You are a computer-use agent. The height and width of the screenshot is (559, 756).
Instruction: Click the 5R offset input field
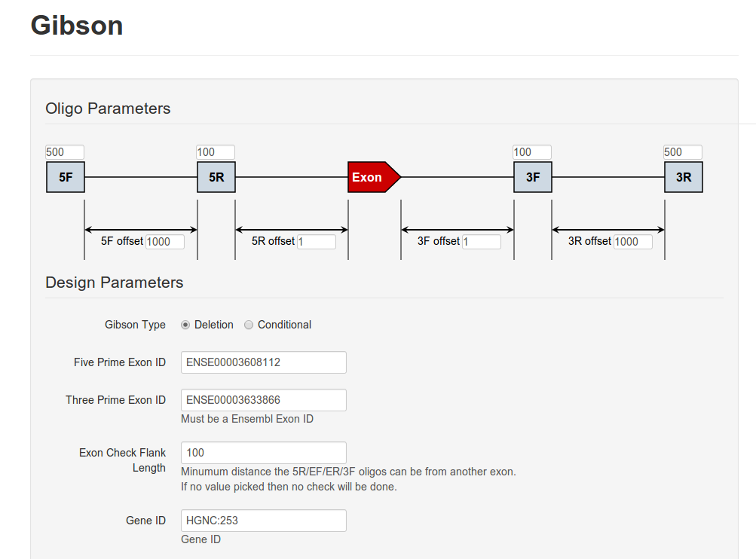pos(316,242)
